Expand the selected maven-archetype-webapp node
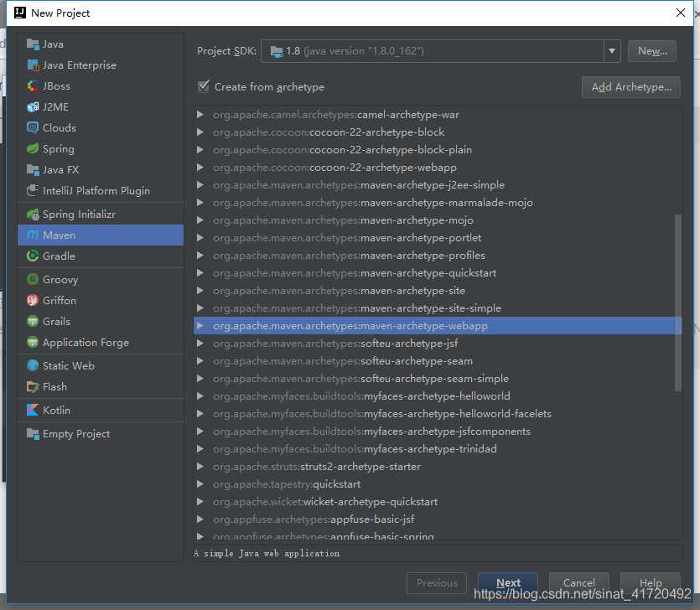This screenshot has width=700, height=610. tap(200, 326)
